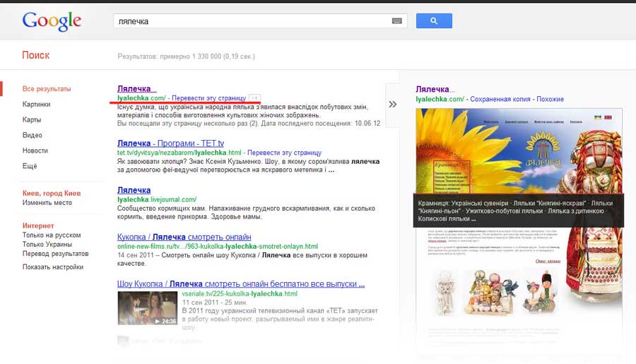Viewport: 636px width, 364px height.
Task: Click the Интернет heading in sidebar
Action: pos(38,225)
